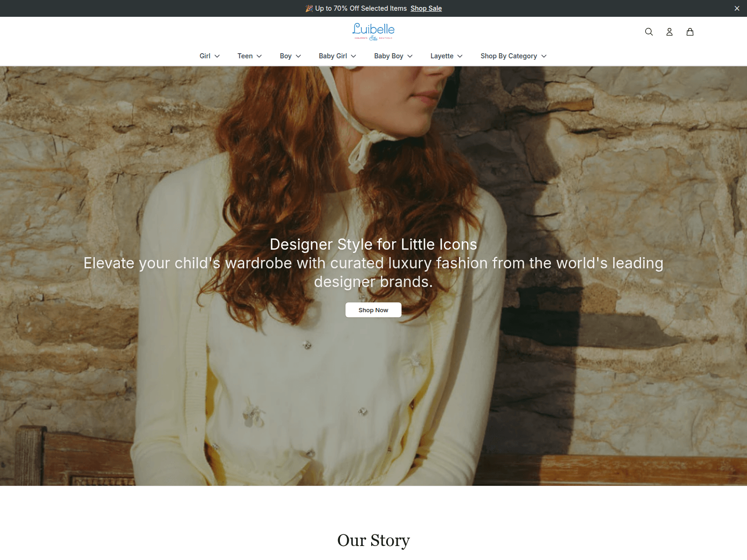747x560 pixels.
Task: Expand the chevron next to Layette
Action: tap(460, 56)
